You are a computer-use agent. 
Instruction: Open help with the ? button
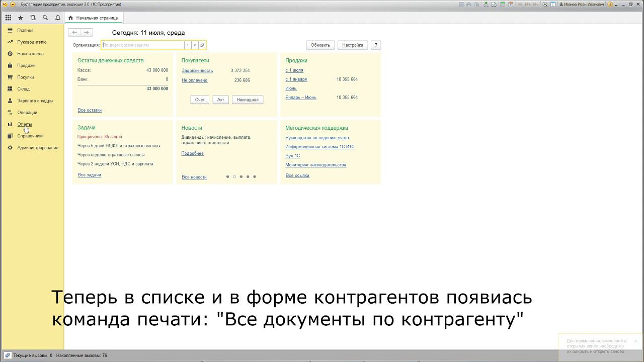coord(376,45)
